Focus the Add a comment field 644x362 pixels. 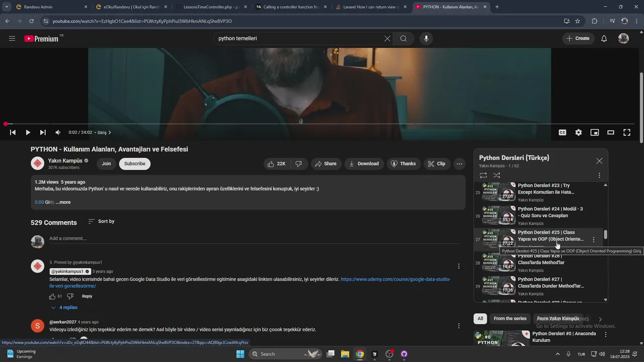pos(255,239)
